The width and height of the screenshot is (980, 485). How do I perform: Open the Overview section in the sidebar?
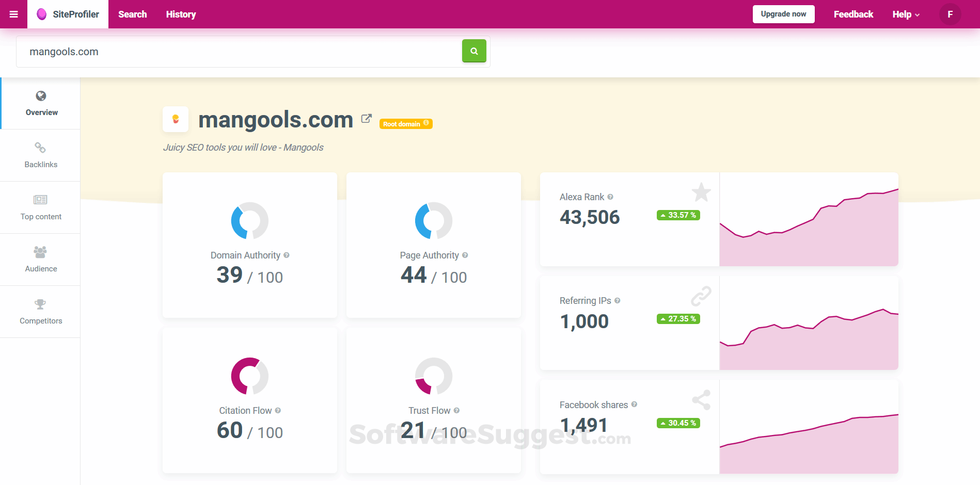click(x=41, y=103)
